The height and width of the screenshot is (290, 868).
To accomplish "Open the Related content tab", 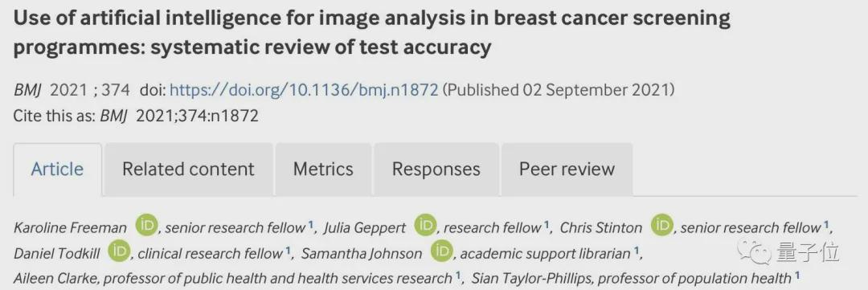I will point(188,170).
